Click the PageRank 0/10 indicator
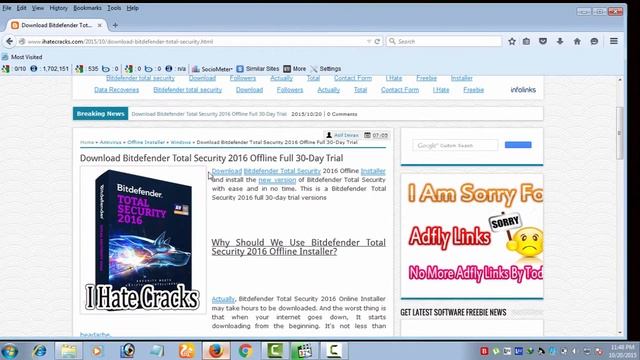The image size is (640, 360). pyautogui.click(x=14, y=69)
